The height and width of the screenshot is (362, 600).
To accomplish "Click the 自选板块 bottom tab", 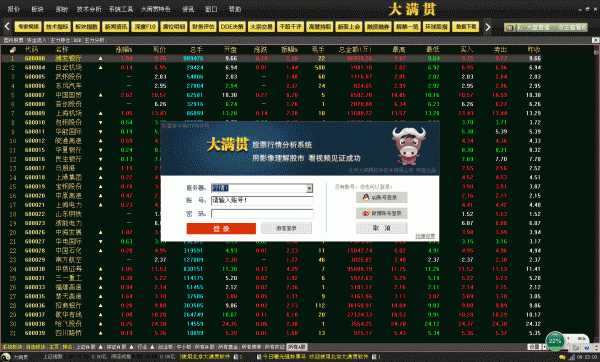I will coord(36,347).
